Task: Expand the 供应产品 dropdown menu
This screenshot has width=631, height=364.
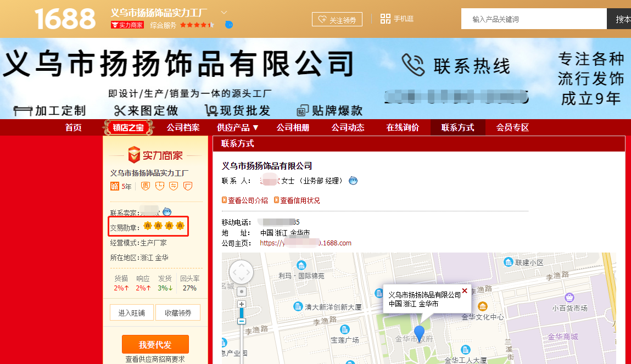Action: [237, 127]
